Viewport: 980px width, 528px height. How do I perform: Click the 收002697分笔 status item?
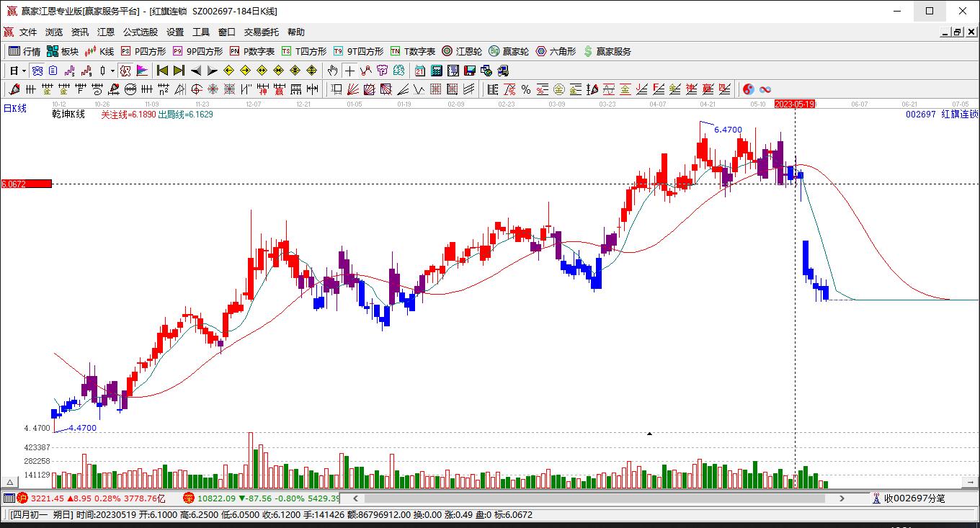click(x=909, y=498)
